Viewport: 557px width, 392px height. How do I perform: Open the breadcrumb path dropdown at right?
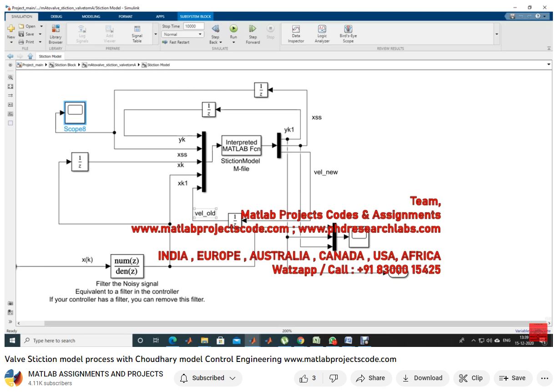pos(549,65)
